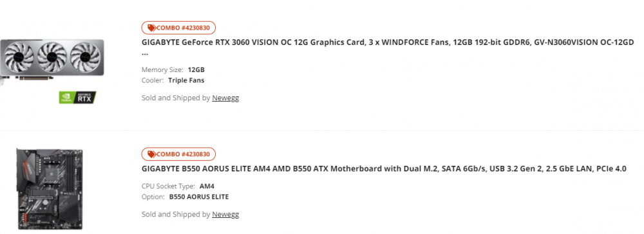The height and width of the screenshot is (234, 644).
Task: Click "Sold and Shipped by" text under the motherboard
Action: tap(176, 214)
